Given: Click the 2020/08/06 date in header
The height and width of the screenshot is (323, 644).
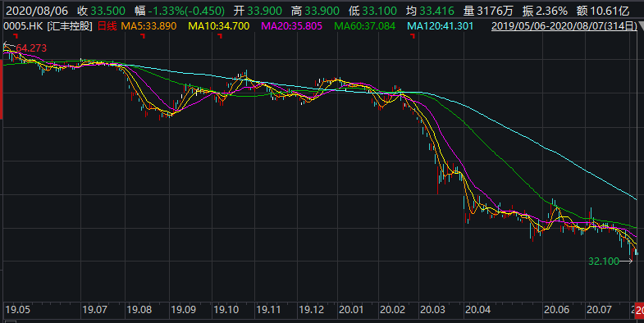Looking at the screenshot, I should [37, 11].
